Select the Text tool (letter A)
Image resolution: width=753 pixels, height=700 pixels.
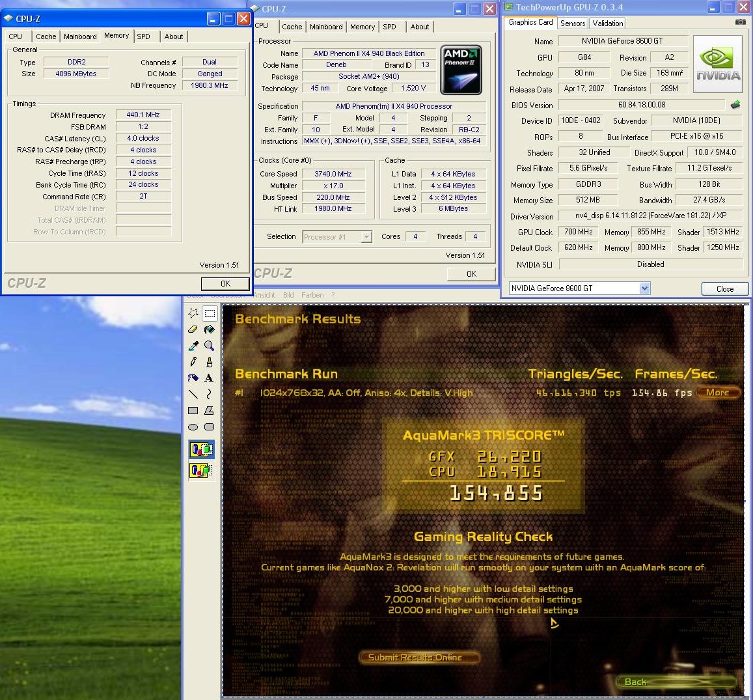click(x=210, y=378)
